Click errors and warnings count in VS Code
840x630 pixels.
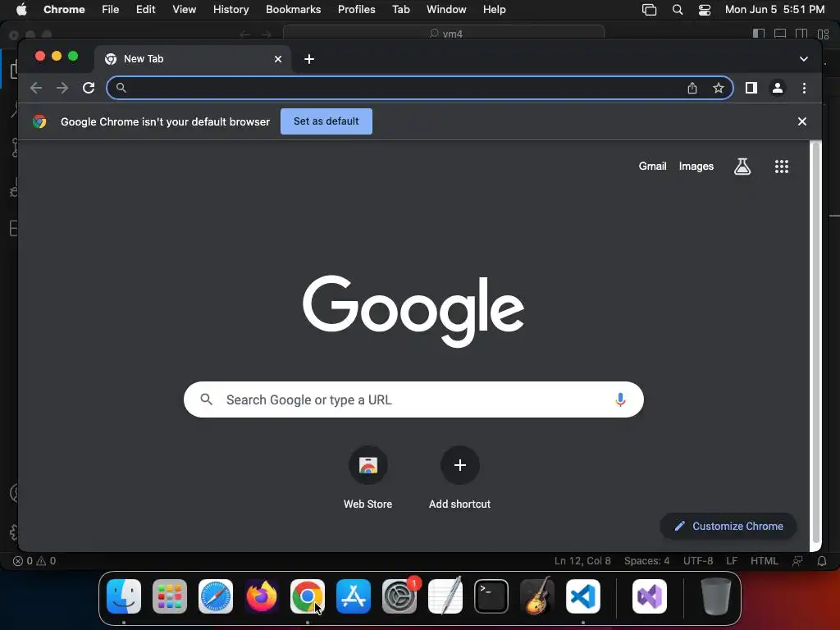(x=34, y=561)
